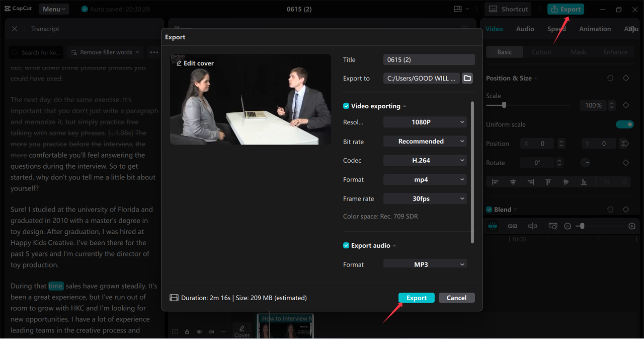The width and height of the screenshot is (644, 339).
Task: Click Scale percentage stepper arrows
Action: (x=612, y=105)
